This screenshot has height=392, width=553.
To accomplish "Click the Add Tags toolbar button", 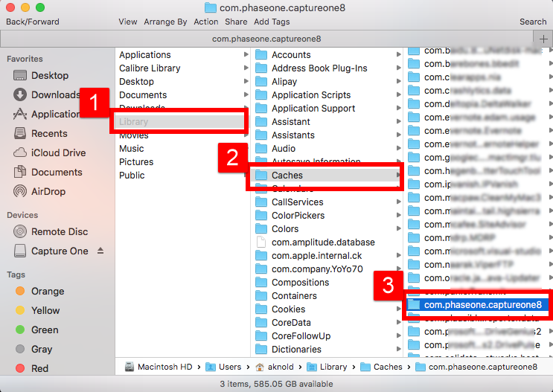I will (272, 22).
